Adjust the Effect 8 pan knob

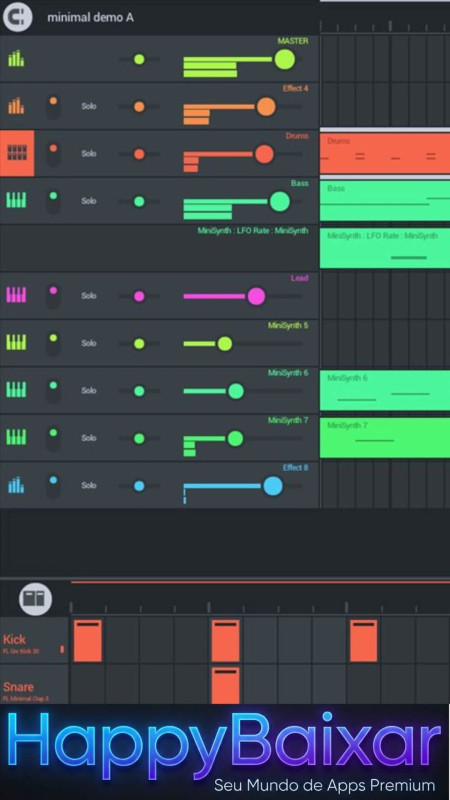pos(139,486)
